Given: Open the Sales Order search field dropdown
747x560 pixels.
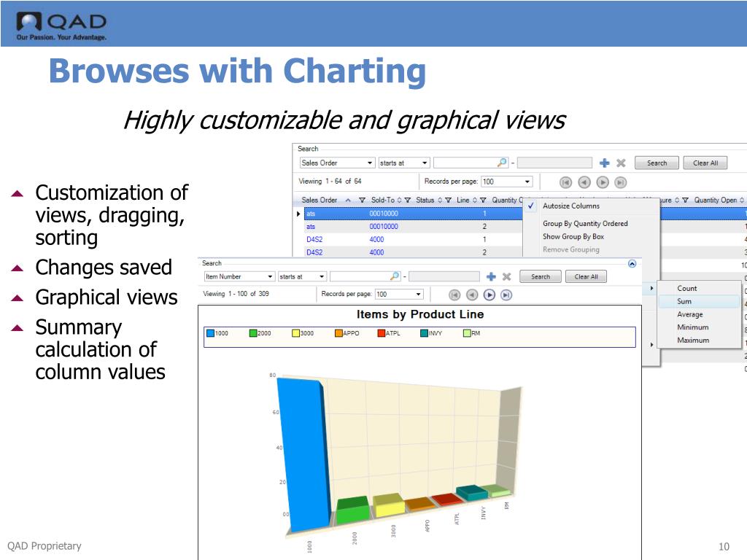Looking at the screenshot, I should 370,163.
